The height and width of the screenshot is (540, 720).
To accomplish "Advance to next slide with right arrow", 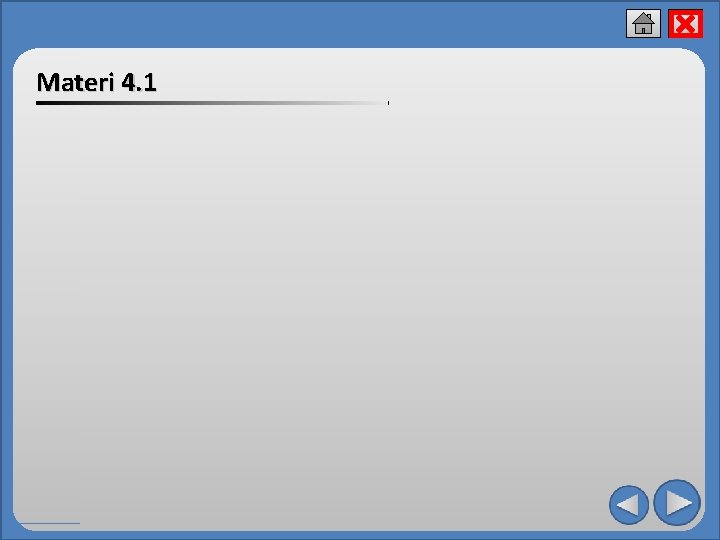I will click(x=677, y=502).
